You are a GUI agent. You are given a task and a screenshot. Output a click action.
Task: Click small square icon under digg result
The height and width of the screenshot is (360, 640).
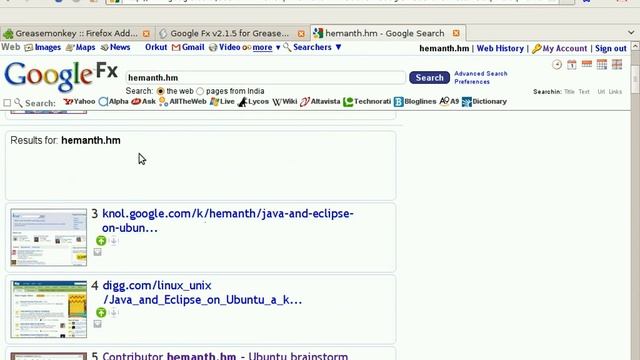[x=97, y=324]
